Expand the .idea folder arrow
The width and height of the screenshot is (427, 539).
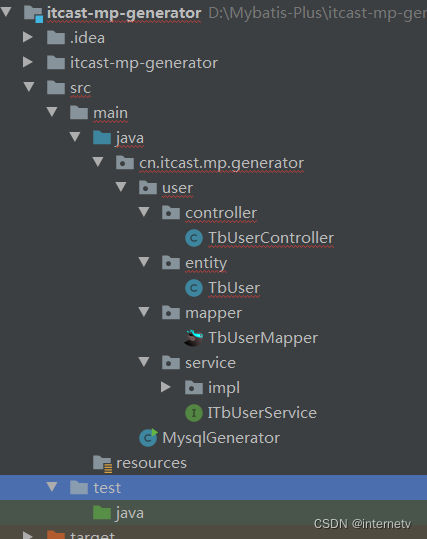tap(28, 37)
